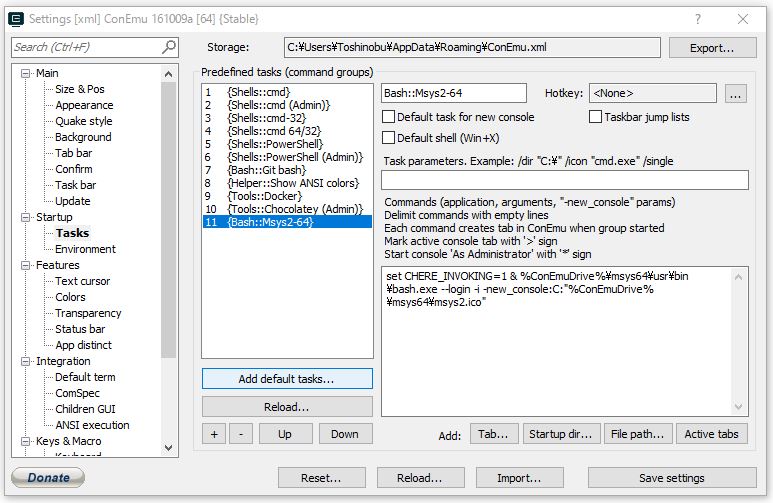This screenshot has height=503, width=773.
Task: Click the Startup dir... button
Action: (x=562, y=434)
